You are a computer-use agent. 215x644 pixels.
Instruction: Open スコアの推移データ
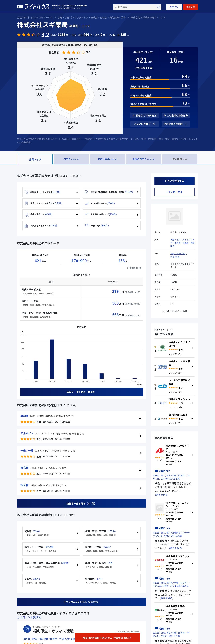coord(145,124)
